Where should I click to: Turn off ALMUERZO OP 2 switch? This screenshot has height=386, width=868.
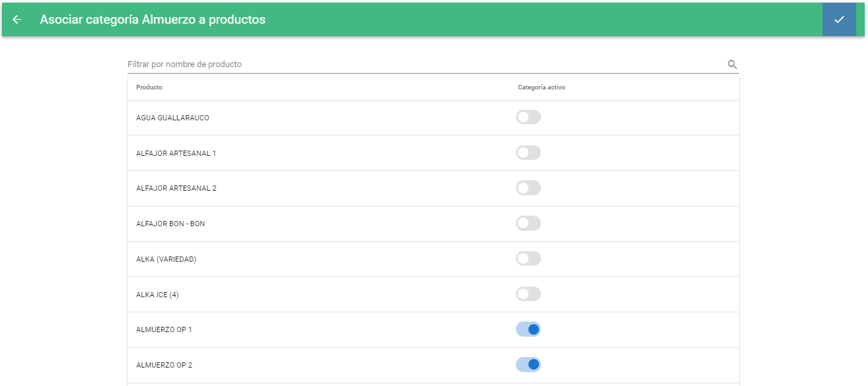[528, 364]
